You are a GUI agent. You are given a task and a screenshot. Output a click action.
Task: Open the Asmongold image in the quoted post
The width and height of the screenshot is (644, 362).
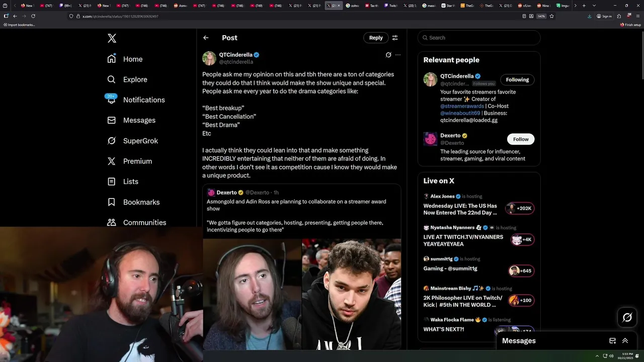click(x=252, y=294)
